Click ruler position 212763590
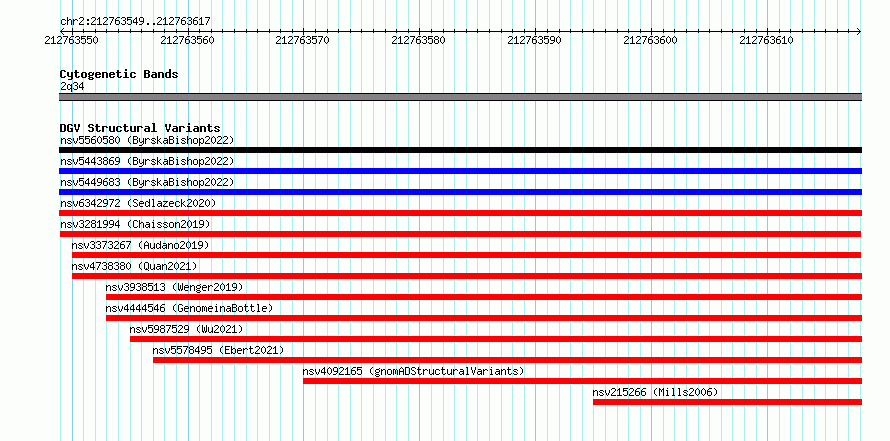This screenshot has height=441, width=890. click(535, 40)
